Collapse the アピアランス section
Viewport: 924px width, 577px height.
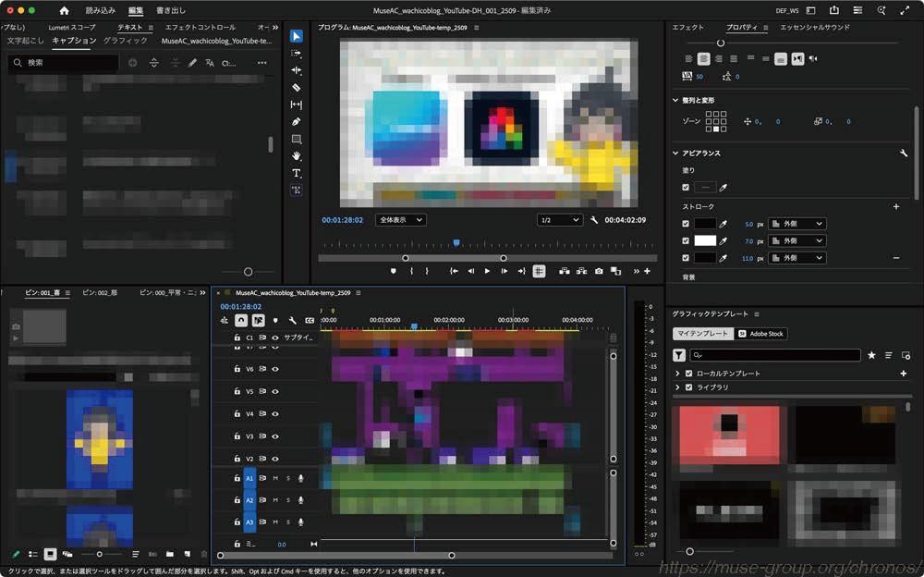pos(675,153)
